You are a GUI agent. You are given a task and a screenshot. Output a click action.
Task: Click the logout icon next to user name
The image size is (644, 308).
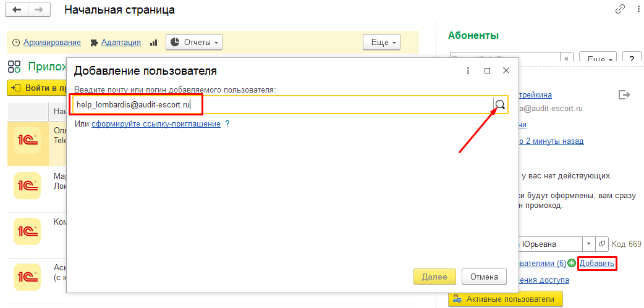[x=624, y=94]
